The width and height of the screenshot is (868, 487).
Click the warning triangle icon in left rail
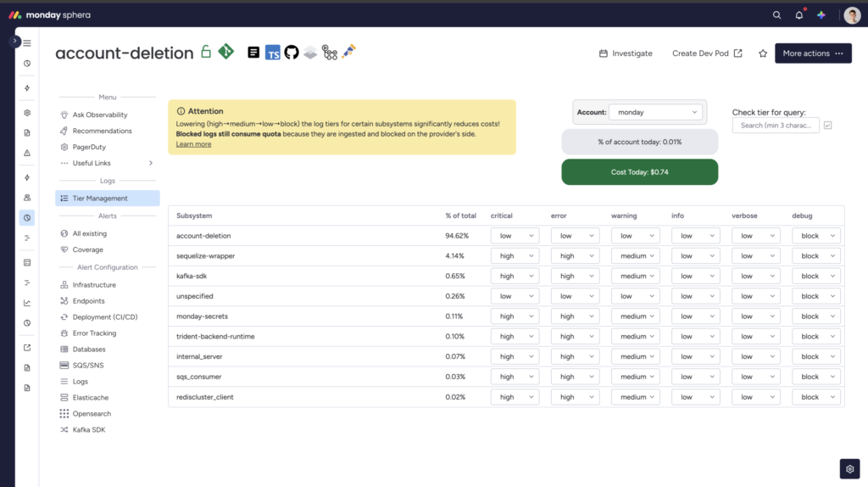click(x=27, y=153)
